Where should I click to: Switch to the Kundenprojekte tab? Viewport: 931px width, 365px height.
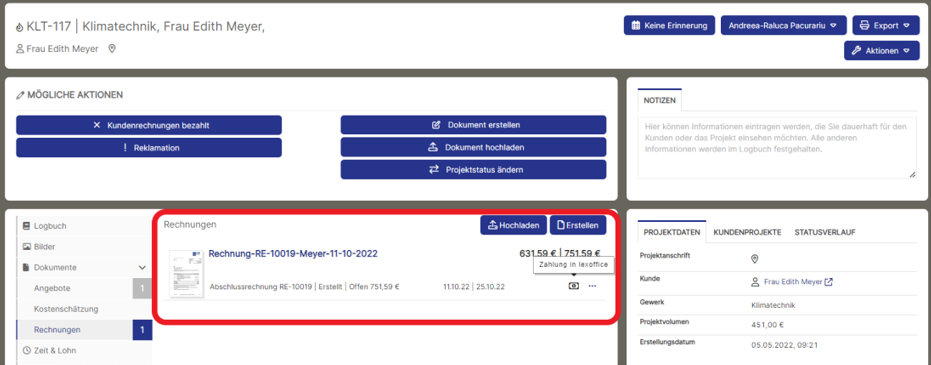point(748,232)
